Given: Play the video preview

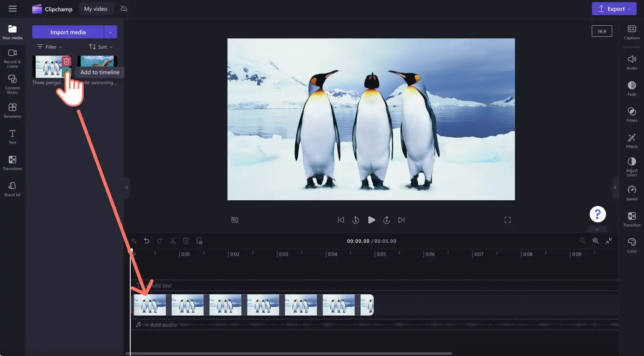Looking at the screenshot, I should (371, 220).
